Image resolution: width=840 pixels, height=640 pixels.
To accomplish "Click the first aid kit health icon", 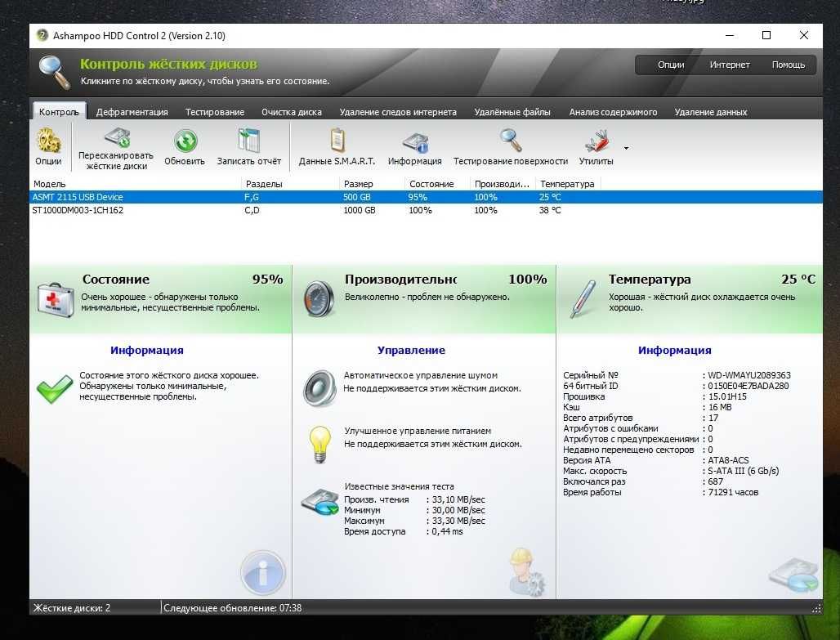I will [56, 300].
